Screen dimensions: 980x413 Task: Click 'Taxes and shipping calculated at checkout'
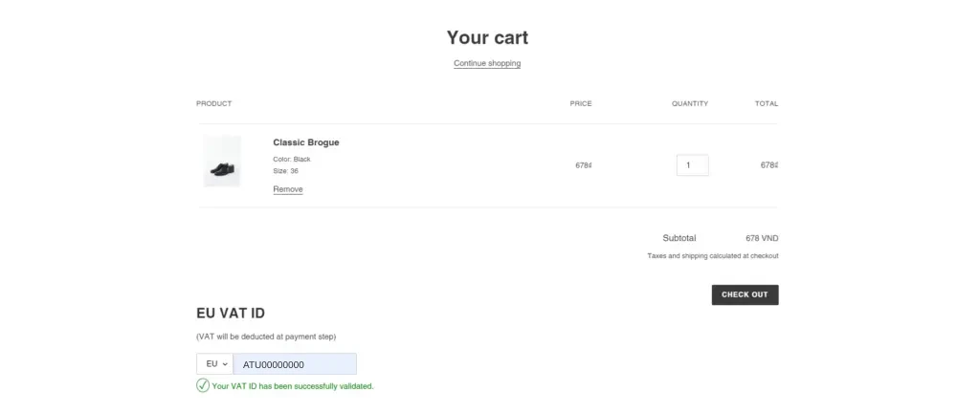[x=713, y=256]
